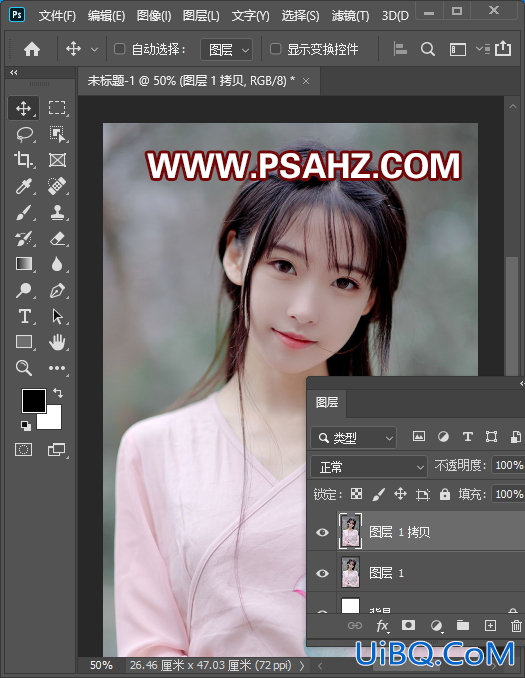This screenshot has width=525, height=678.
Task: Select the Pen tool
Action: click(57, 290)
